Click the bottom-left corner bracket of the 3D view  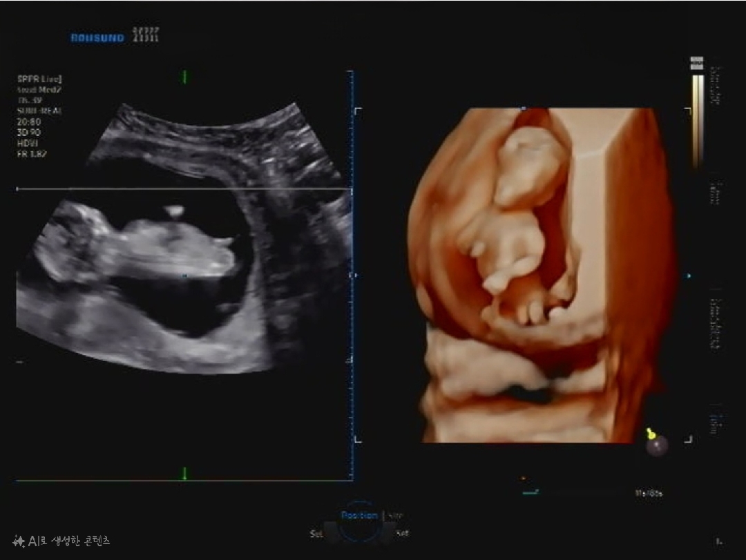click(x=358, y=438)
